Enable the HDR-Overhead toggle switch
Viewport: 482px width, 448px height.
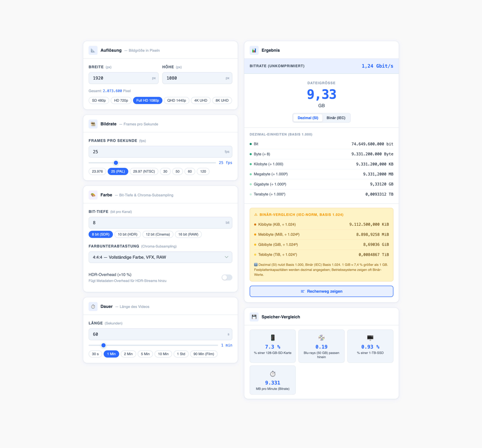(x=227, y=277)
